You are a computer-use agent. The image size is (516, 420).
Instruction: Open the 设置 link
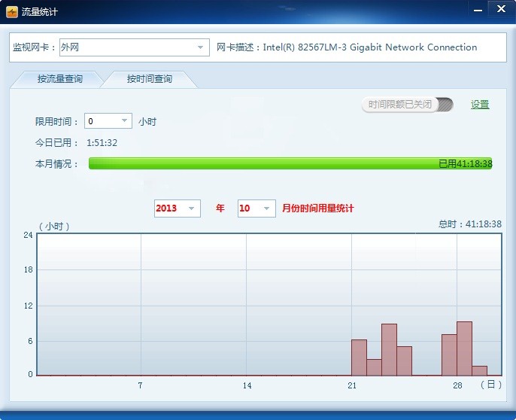coord(480,105)
